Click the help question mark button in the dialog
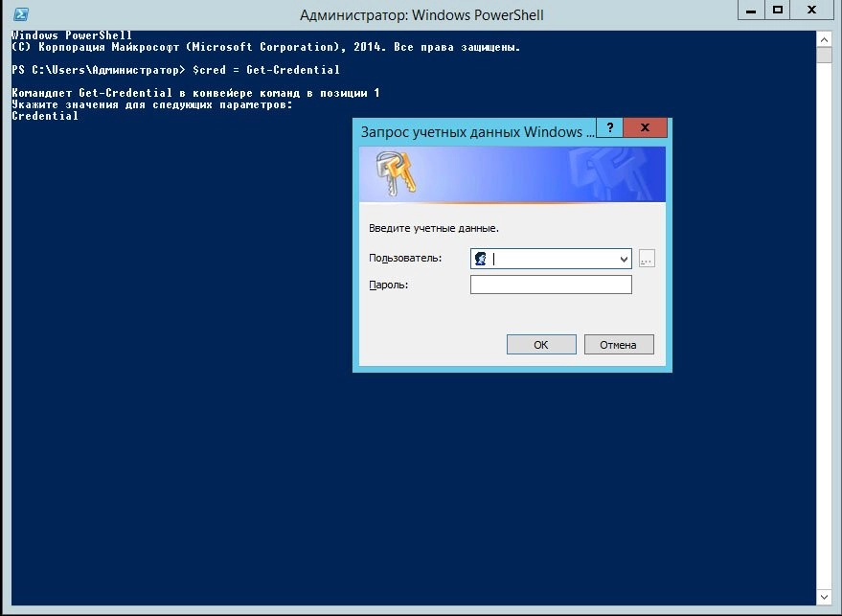This screenshot has height=616, width=842. [x=609, y=128]
